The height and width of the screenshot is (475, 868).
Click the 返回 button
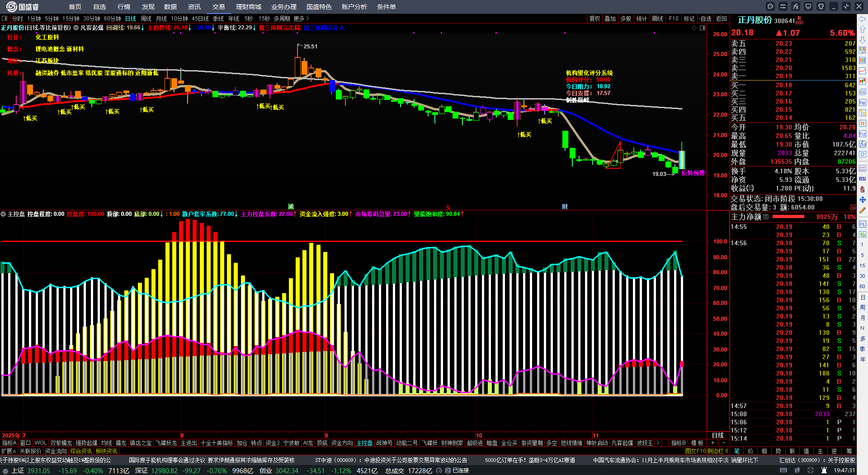click(x=722, y=19)
